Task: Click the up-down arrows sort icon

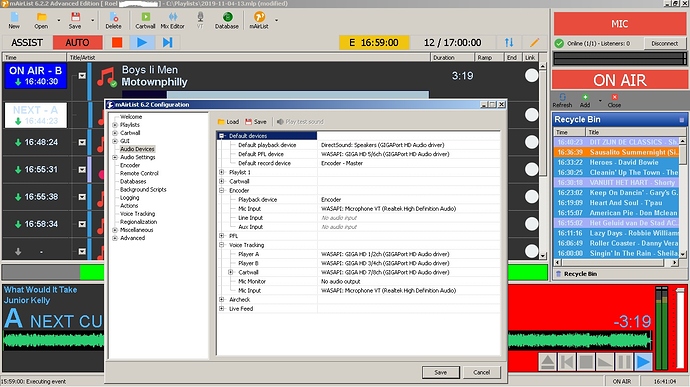Action: 509,43
